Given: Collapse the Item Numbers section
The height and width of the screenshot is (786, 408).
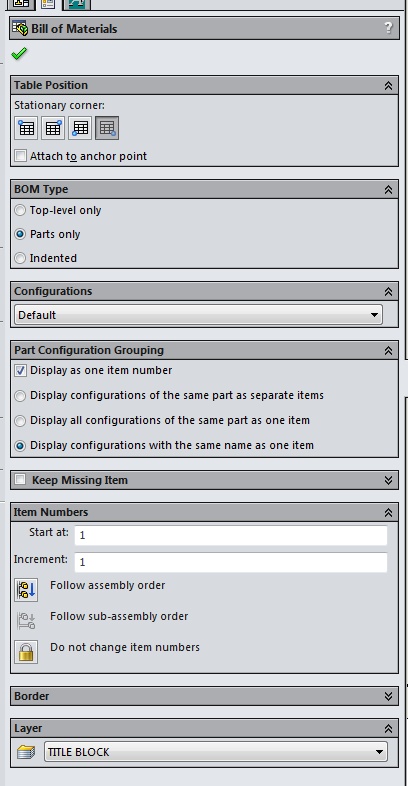Looking at the screenshot, I should 388,512.
